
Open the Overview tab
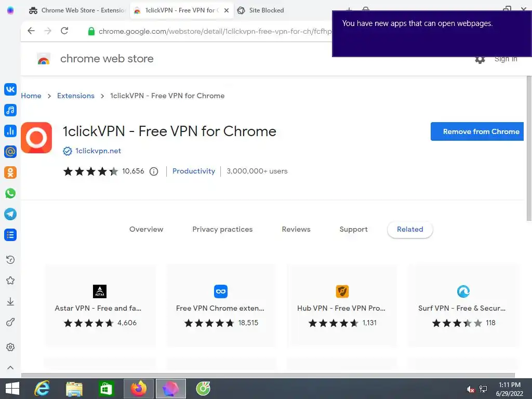[146, 229]
